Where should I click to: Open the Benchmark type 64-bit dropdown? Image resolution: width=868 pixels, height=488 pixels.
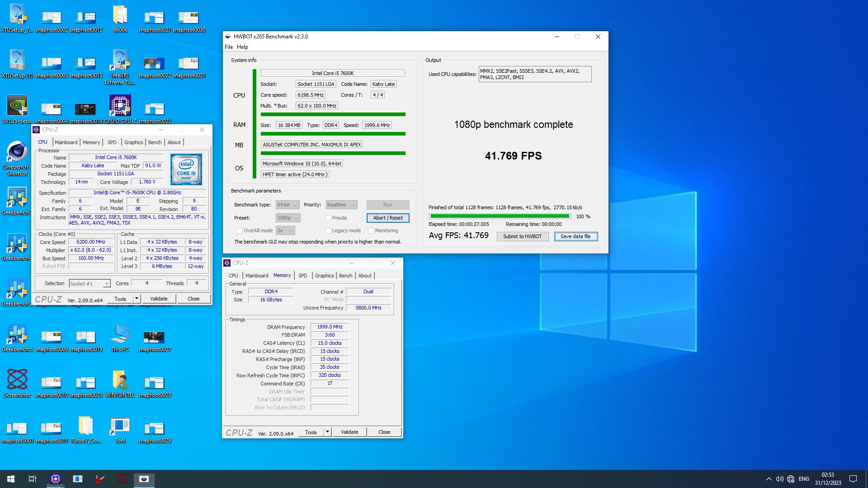pyautogui.click(x=288, y=205)
